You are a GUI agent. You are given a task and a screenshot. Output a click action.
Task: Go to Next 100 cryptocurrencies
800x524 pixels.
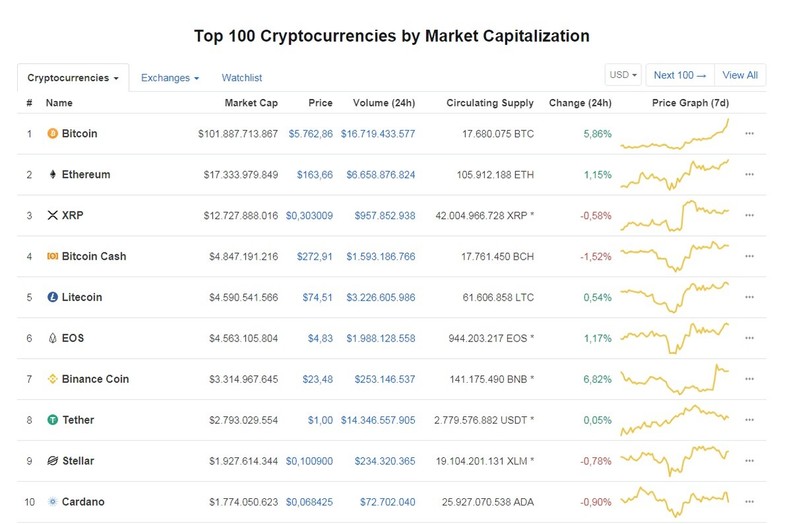point(680,75)
